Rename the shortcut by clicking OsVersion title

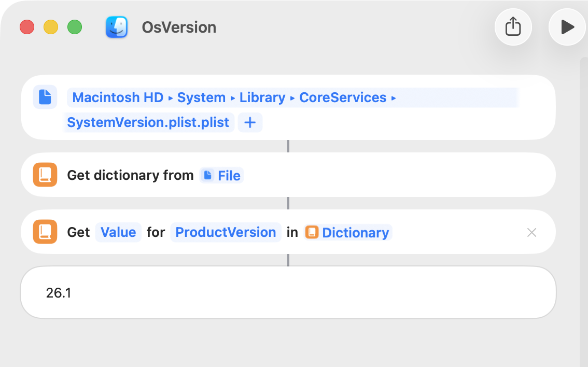(179, 27)
